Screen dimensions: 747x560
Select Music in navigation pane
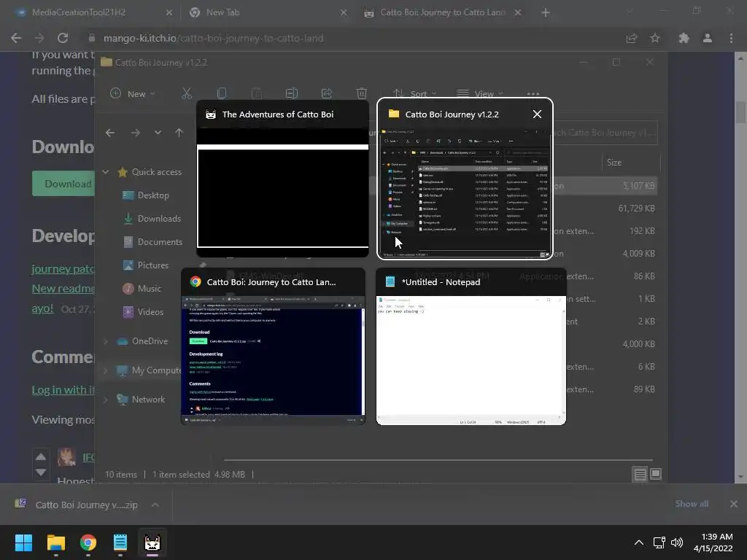[142, 289]
